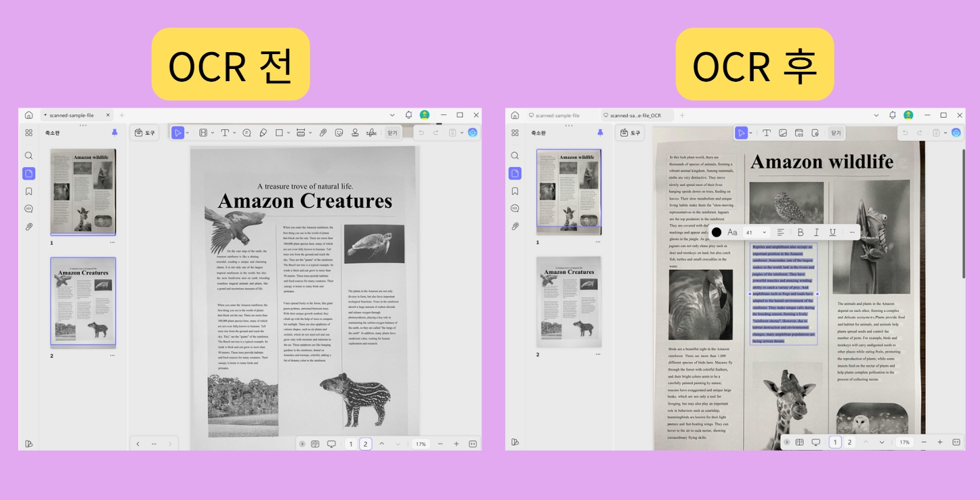Open the Highlighter annotation tool
The image size is (980, 500).
264,133
